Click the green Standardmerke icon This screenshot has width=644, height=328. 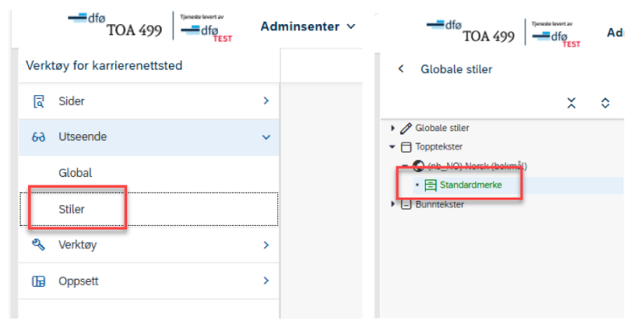click(x=431, y=186)
